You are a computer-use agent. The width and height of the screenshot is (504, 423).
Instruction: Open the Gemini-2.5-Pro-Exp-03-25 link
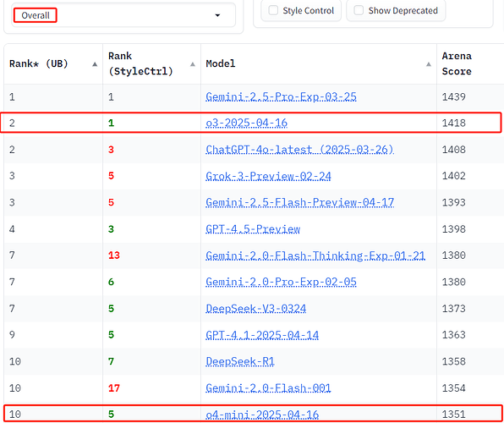(x=281, y=96)
